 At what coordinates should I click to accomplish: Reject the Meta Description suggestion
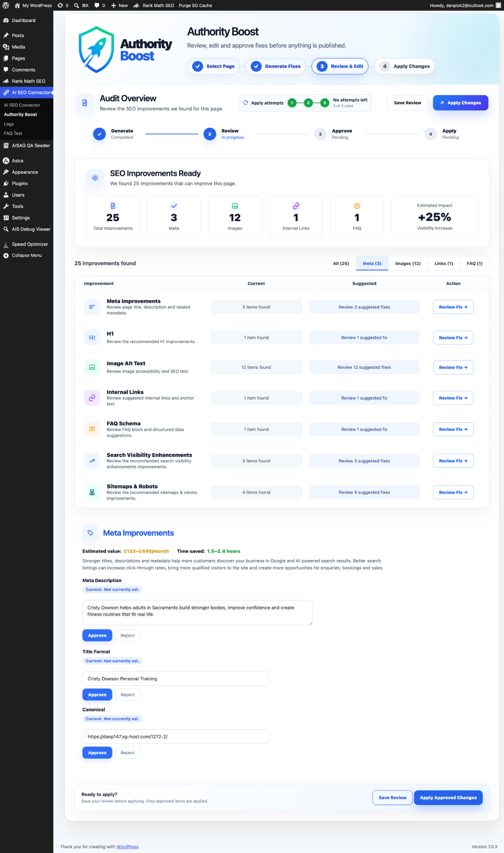click(x=127, y=635)
